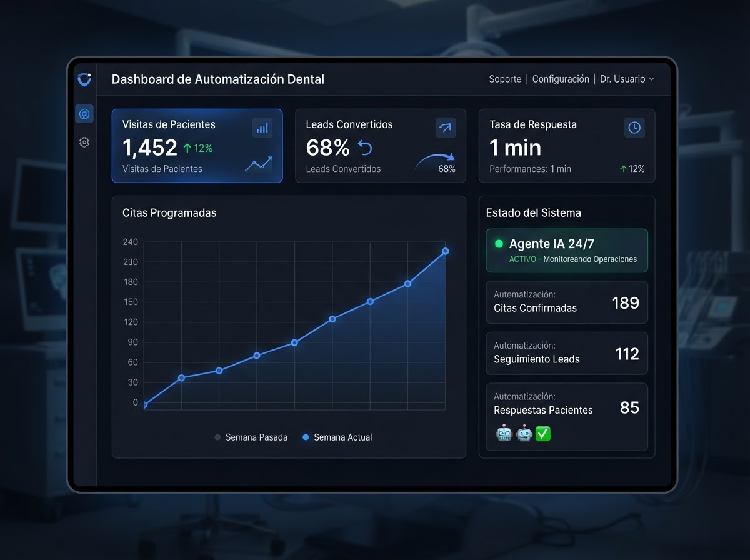
Task: Open the Seguimiento Leads automation row
Action: point(567,354)
